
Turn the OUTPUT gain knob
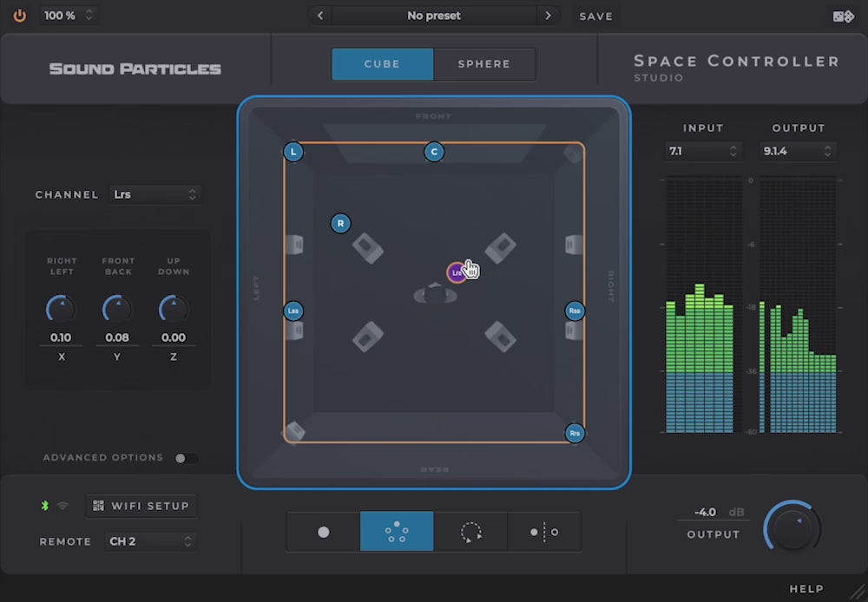[x=792, y=528]
